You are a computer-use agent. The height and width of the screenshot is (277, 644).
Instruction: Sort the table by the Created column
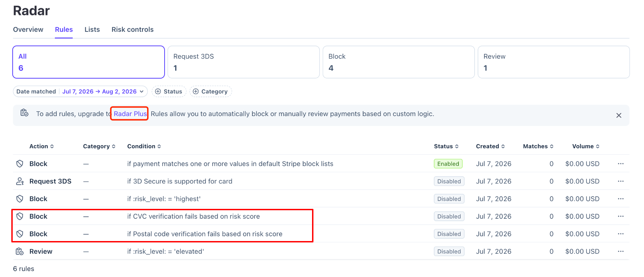coord(490,146)
